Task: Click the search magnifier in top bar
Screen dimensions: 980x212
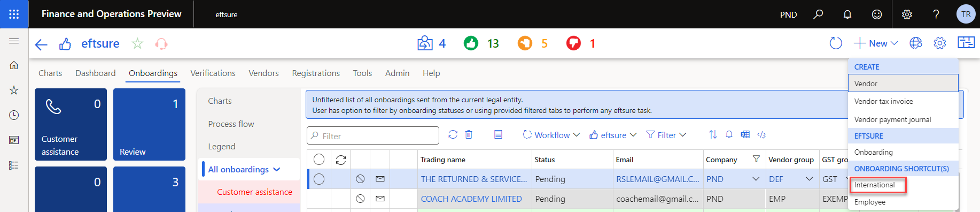Action: click(818, 14)
